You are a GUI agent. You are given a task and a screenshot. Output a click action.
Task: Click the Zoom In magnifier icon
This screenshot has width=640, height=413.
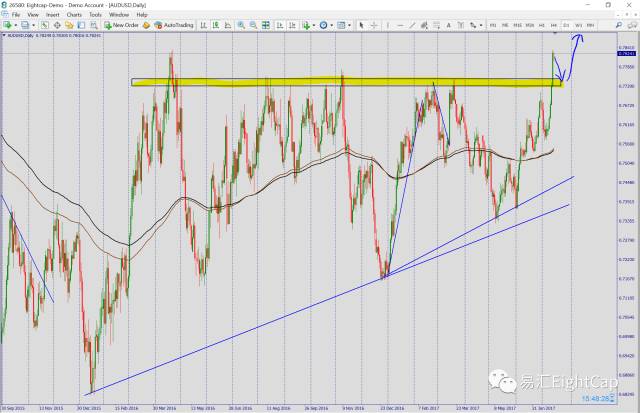241,25
